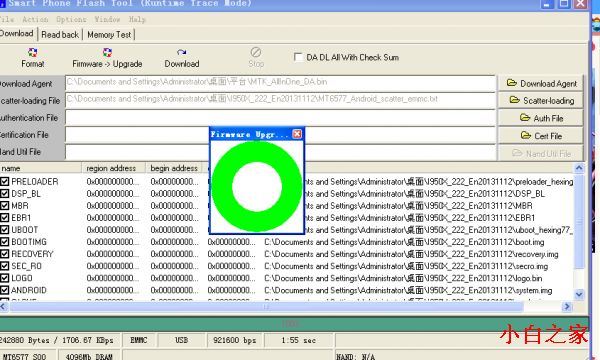Click the EMMC status bar cell
The width and height of the screenshot is (600, 360).
(139, 340)
